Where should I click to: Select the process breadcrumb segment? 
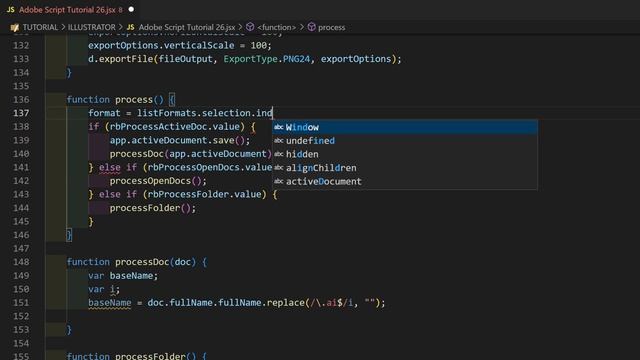331,27
